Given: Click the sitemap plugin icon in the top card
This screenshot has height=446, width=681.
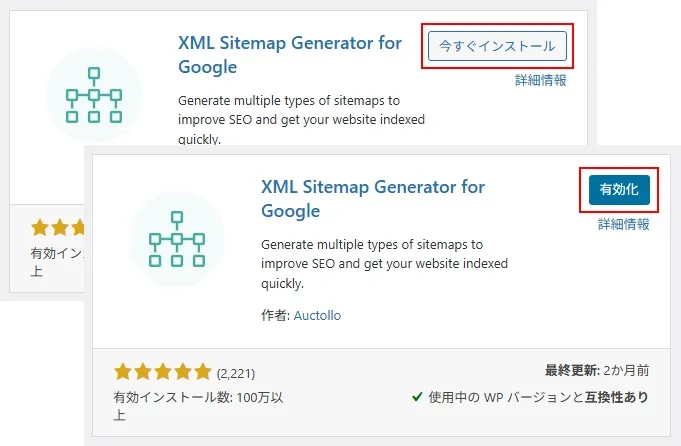Looking at the screenshot, I should 94,95.
